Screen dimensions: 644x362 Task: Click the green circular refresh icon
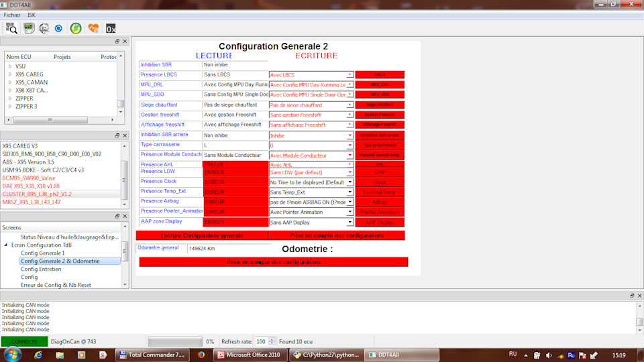click(x=76, y=28)
